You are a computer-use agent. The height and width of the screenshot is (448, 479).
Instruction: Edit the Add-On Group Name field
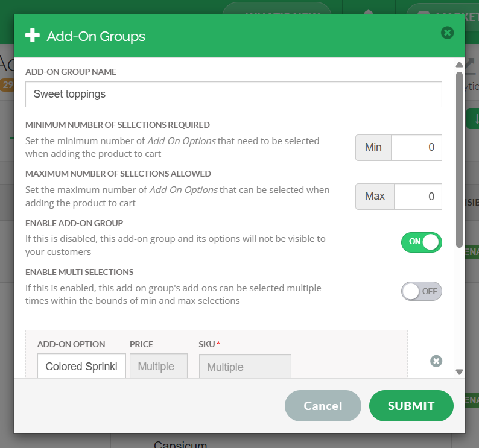tap(233, 95)
